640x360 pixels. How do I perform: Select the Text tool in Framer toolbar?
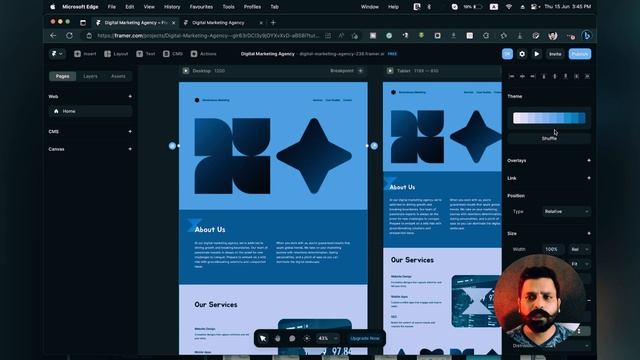(146, 54)
